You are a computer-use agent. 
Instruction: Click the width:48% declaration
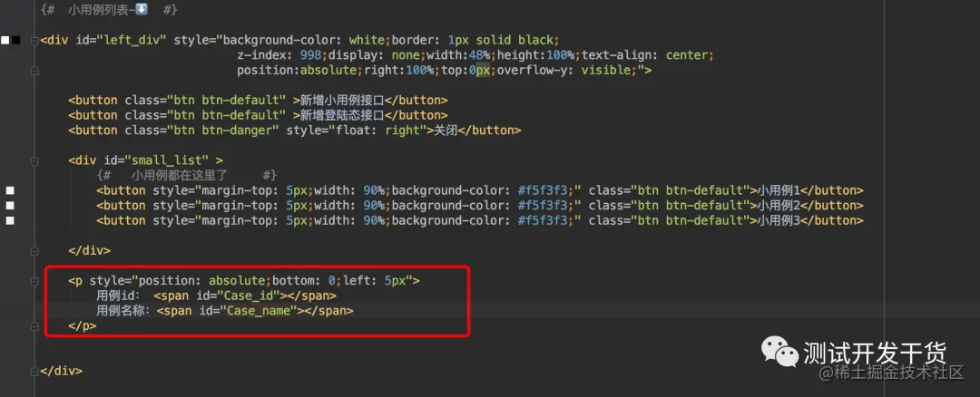pos(456,55)
